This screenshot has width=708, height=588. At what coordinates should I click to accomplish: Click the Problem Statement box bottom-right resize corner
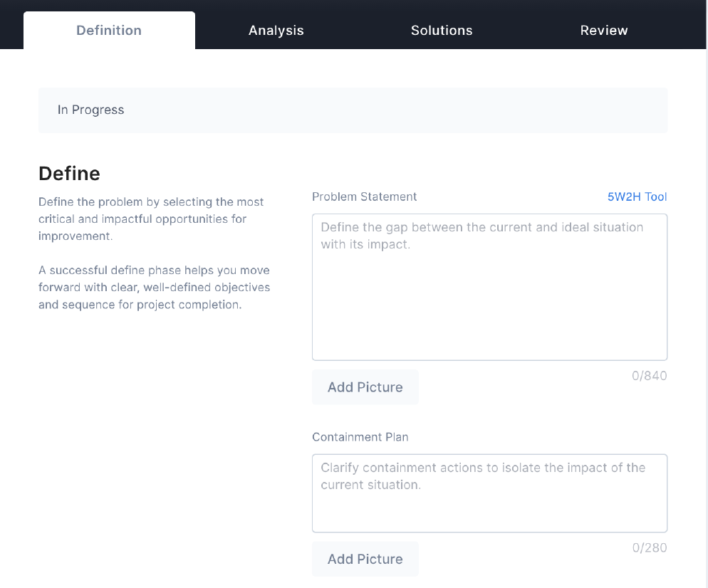pos(663,356)
